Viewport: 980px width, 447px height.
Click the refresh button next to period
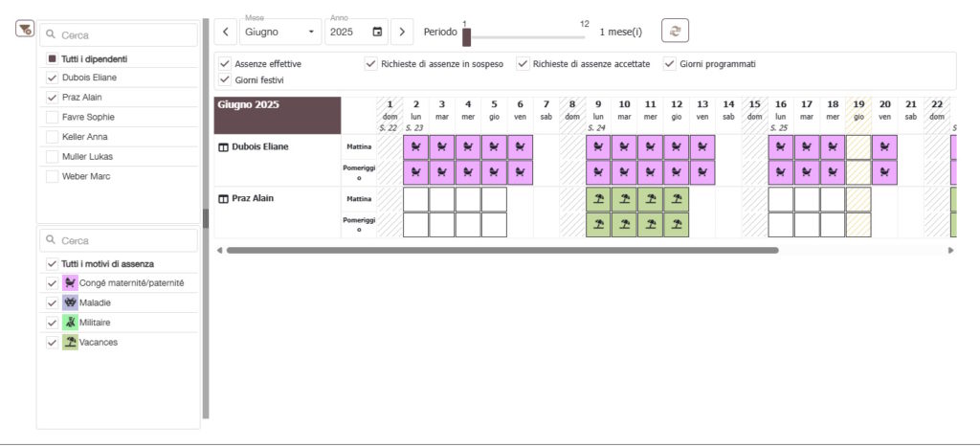675,32
